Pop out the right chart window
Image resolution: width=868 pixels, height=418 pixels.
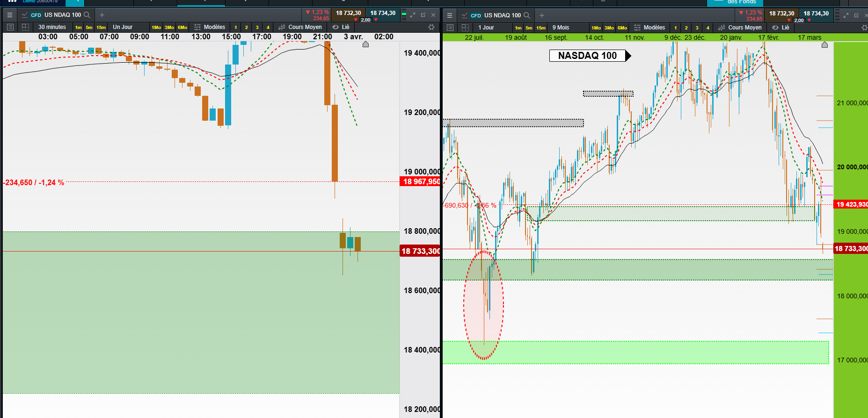tap(856, 15)
